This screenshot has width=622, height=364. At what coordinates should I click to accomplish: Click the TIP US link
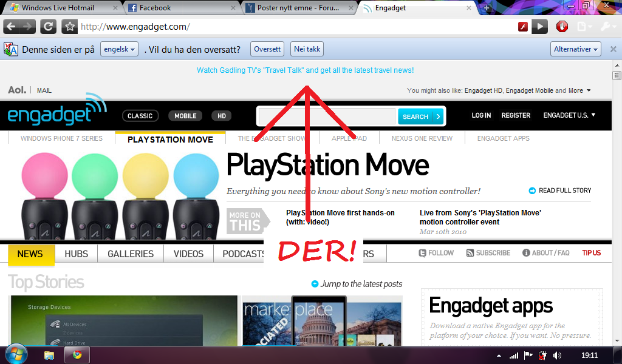point(592,253)
